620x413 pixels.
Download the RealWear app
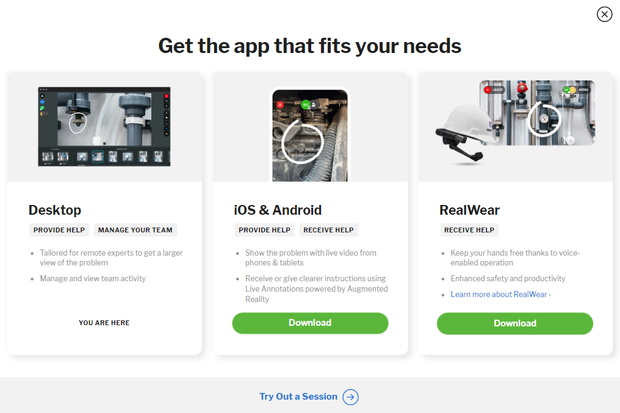coord(515,323)
